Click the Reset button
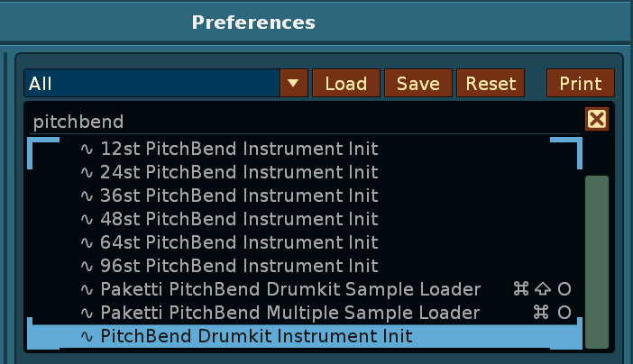 [491, 84]
